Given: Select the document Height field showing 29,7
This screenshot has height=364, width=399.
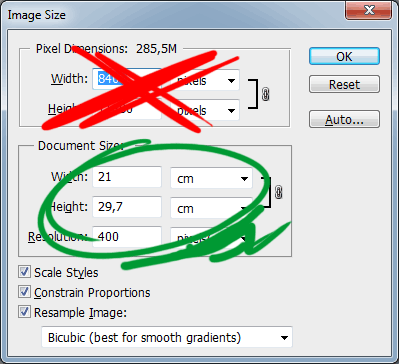Looking at the screenshot, I should pos(127,207).
